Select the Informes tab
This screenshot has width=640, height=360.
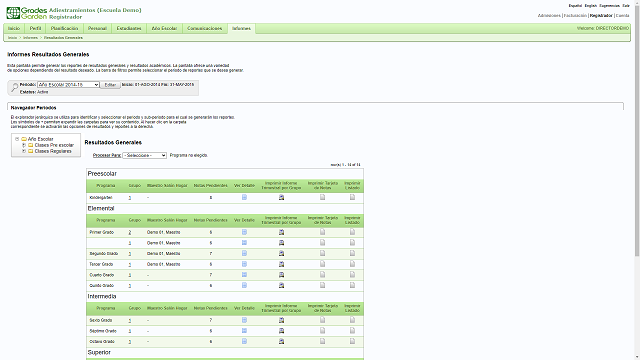click(x=242, y=29)
